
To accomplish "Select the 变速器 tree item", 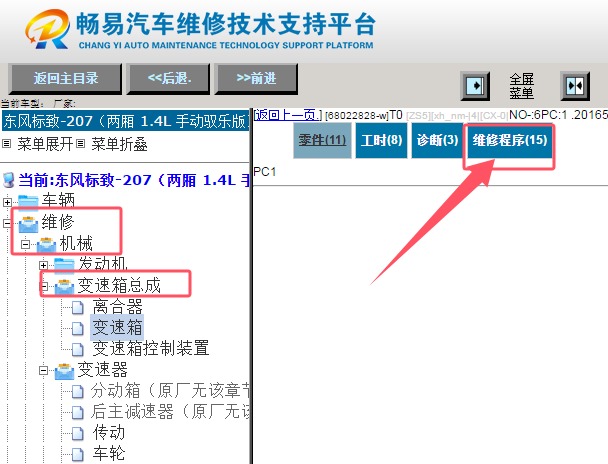I will point(102,369).
